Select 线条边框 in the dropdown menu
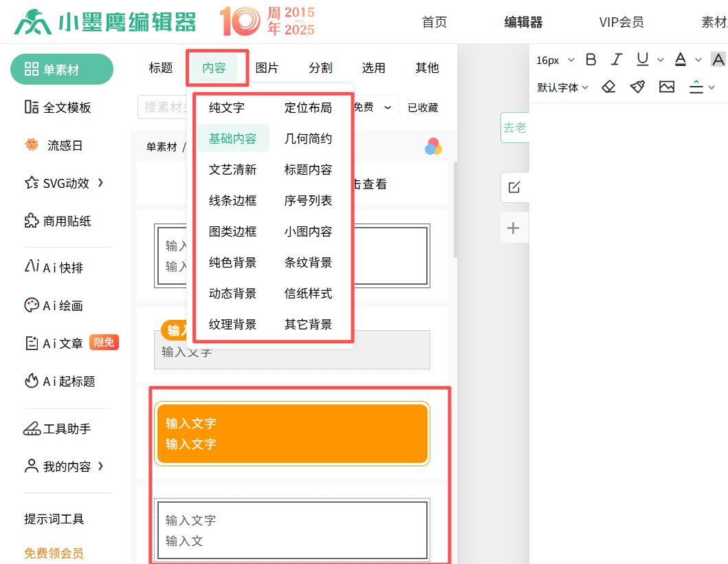728x564 pixels. pyautogui.click(x=232, y=201)
